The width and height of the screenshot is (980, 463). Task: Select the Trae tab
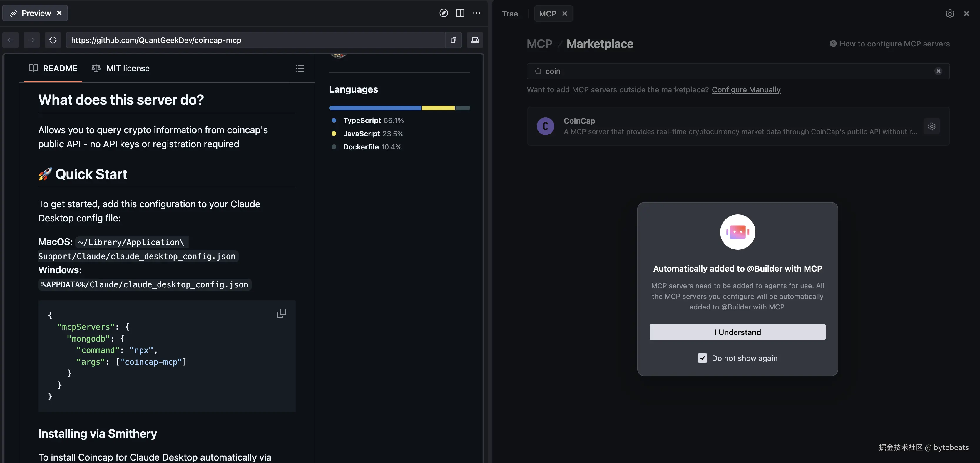(x=510, y=14)
